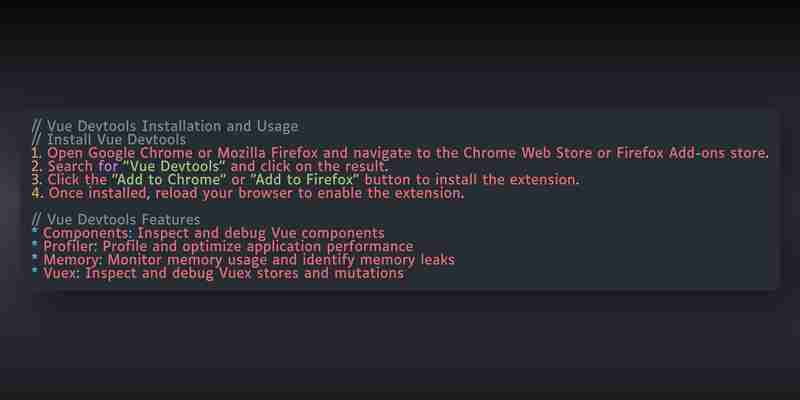800x400 pixels.
Task: Click the word "for" in step 2
Action: pos(108,166)
